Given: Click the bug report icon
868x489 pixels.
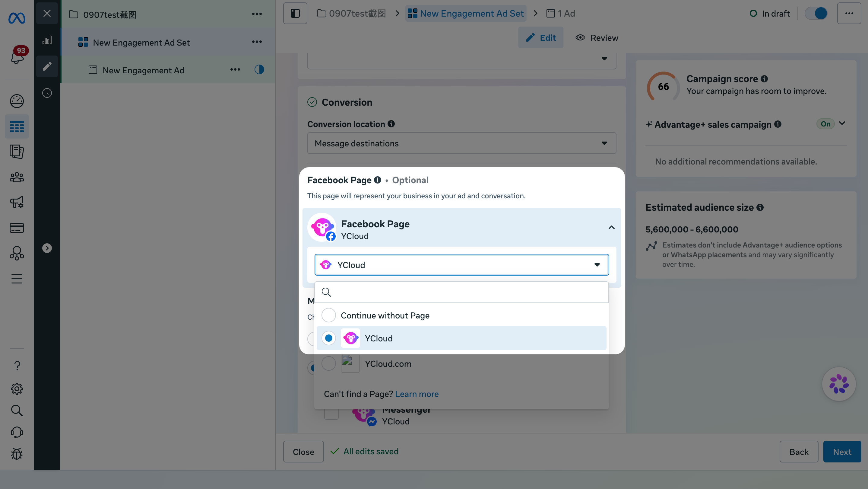Looking at the screenshot, I should point(17,454).
